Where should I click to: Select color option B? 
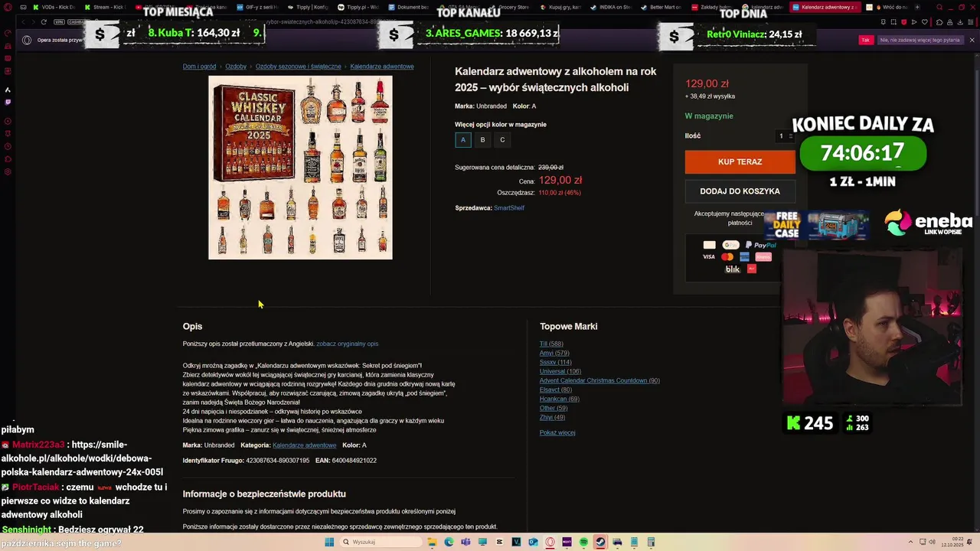tap(482, 139)
